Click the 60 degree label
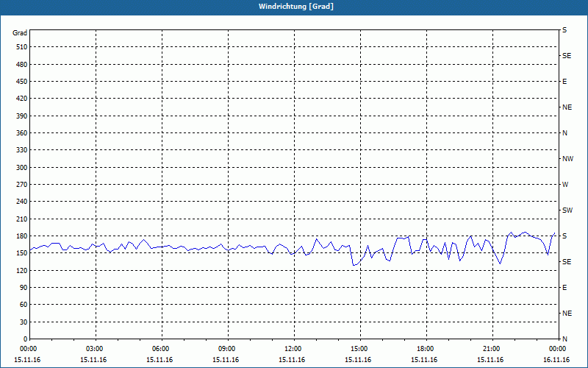The width and height of the screenshot is (588, 368). click(24, 305)
